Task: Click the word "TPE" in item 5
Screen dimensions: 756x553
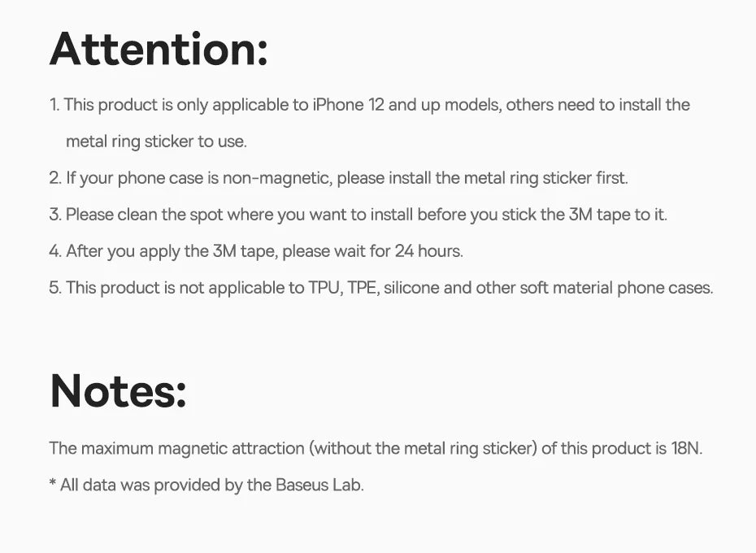Action: click(x=362, y=288)
